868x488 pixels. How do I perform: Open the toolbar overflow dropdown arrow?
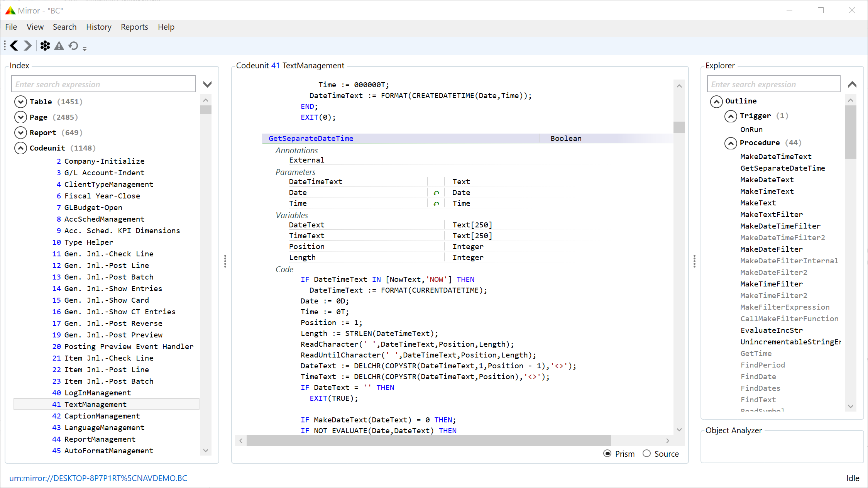(x=85, y=49)
